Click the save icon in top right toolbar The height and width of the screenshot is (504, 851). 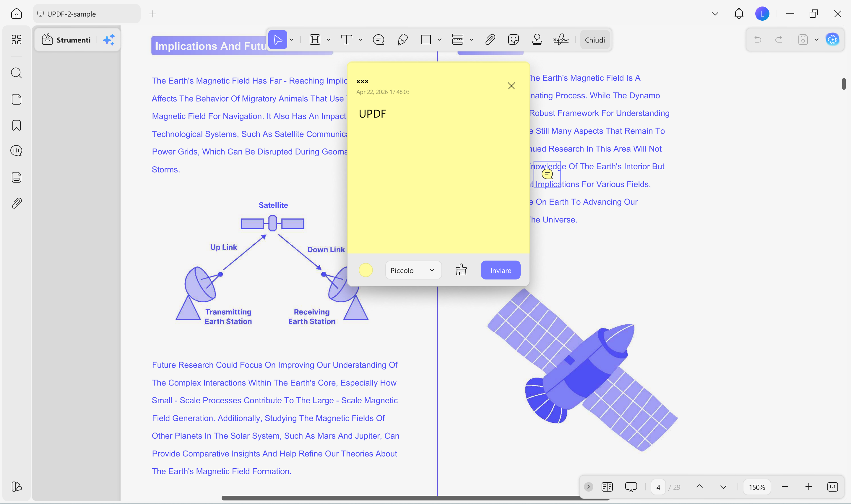[x=803, y=40]
